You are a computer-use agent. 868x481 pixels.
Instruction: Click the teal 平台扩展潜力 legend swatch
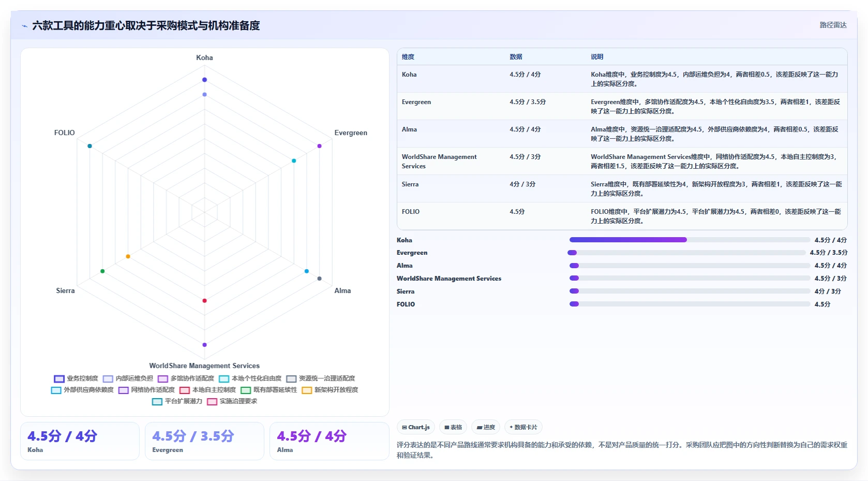pyautogui.click(x=157, y=402)
